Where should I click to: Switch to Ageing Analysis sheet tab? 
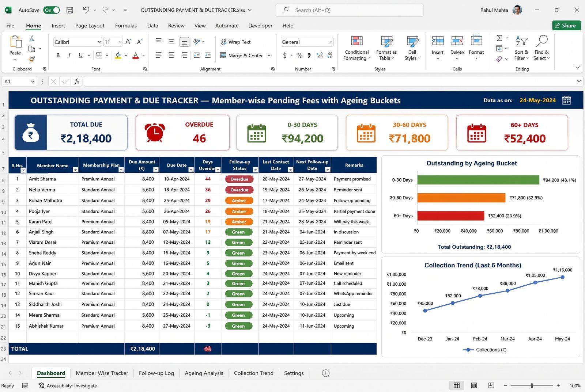(x=204, y=373)
